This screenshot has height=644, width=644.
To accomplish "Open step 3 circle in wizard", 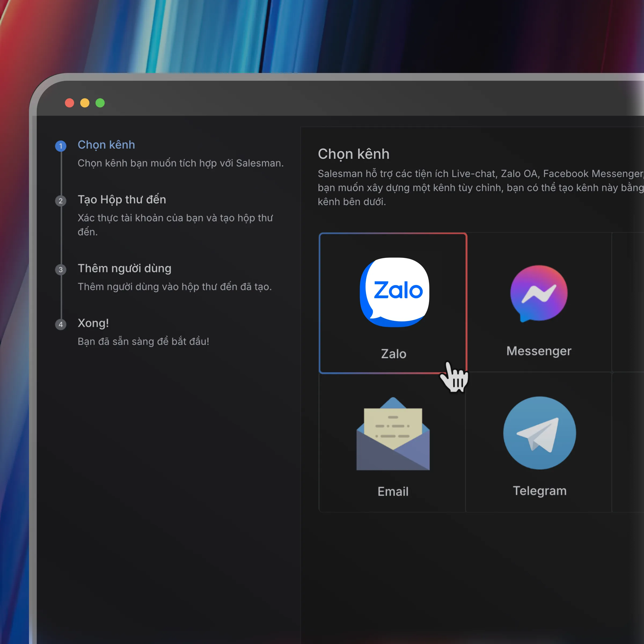I will coord(61,270).
